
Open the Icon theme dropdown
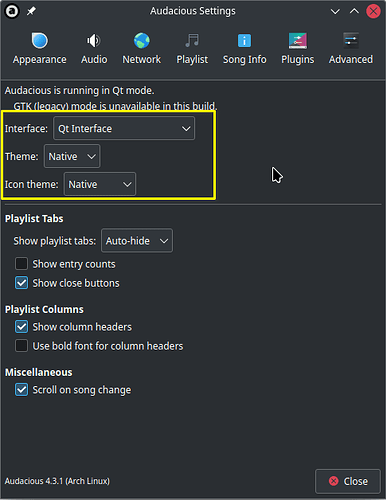(x=100, y=184)
